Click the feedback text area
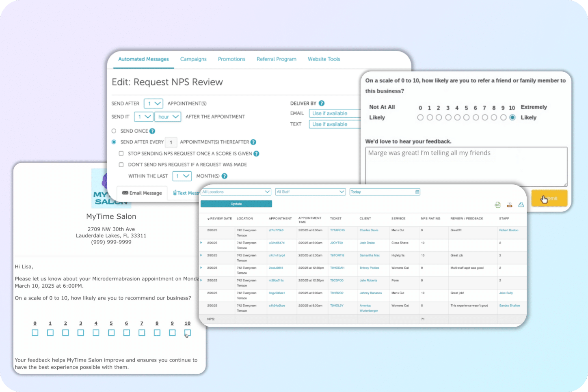Viewport: 588px width, 392px height. (x=466, y=166)
